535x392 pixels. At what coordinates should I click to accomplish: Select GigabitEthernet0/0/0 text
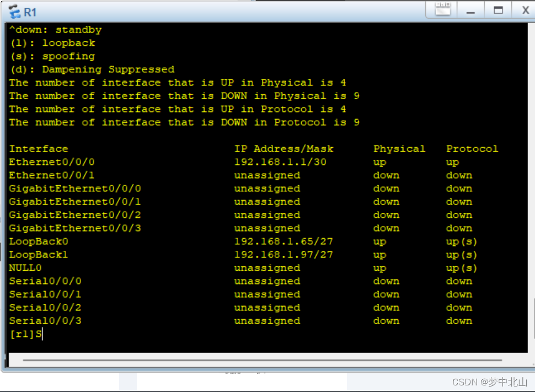tap(75, 189)
